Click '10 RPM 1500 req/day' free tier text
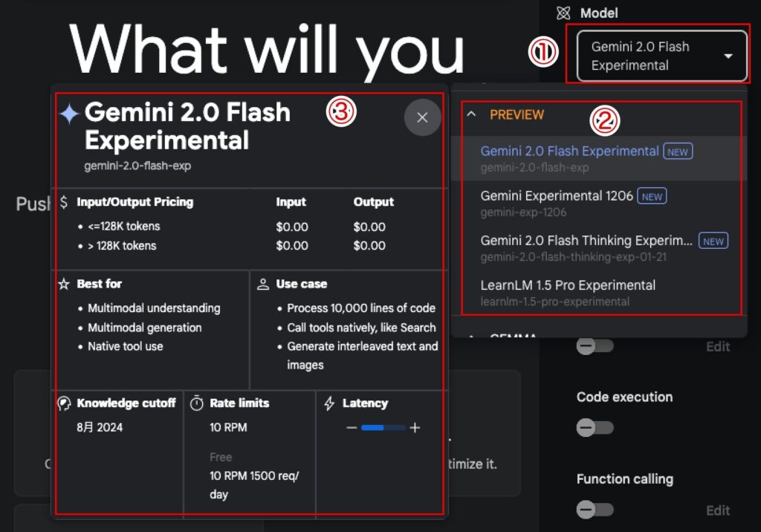Screen dimensions: 761x532 (254, 485)
